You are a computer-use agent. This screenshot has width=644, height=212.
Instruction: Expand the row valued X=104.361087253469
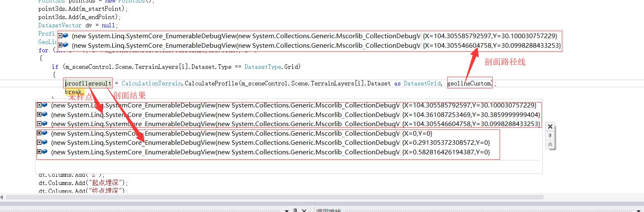(x=39, y=115)
